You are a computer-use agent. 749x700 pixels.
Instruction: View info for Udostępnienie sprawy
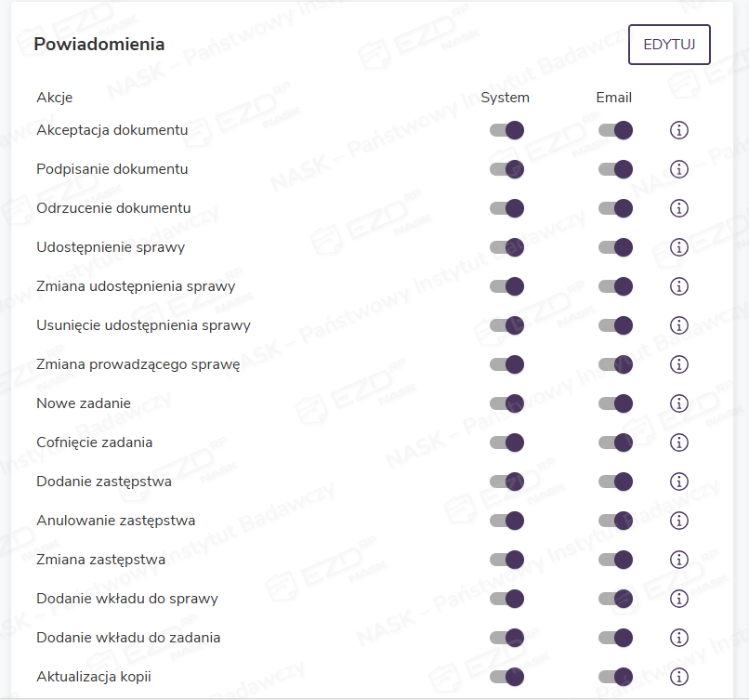(x=678, y=247)
